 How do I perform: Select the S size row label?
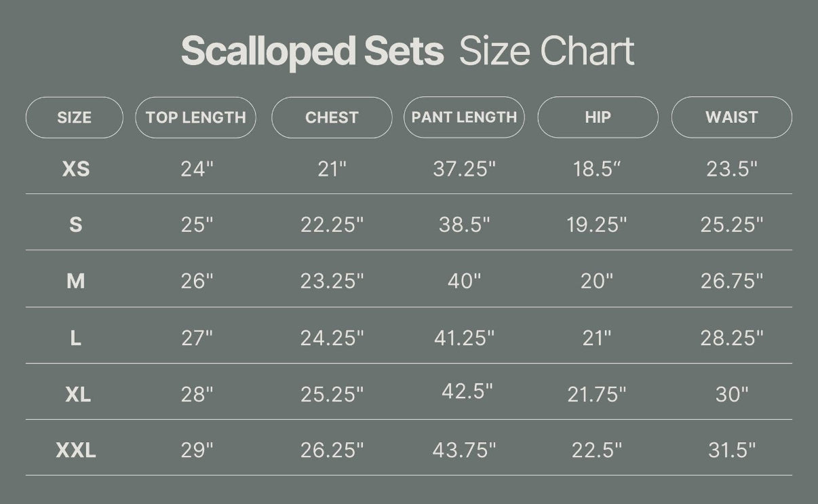(76, 225)
